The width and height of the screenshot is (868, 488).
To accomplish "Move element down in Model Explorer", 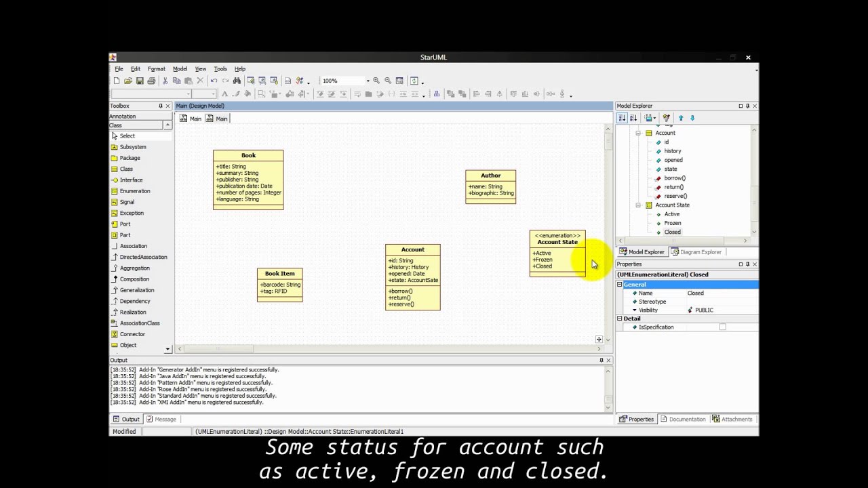I will 692,118.
